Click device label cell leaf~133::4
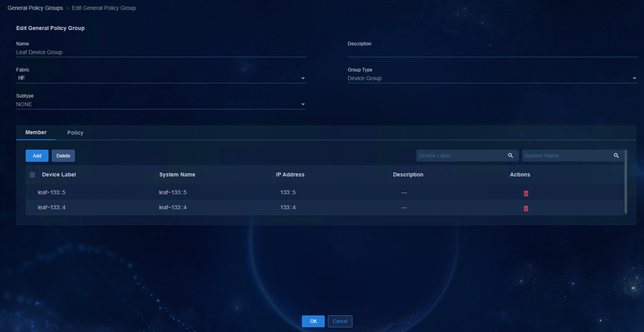Image resolution: width=644 pixels, height=332 pixels. pyautogui.click(x=52, y=207)
